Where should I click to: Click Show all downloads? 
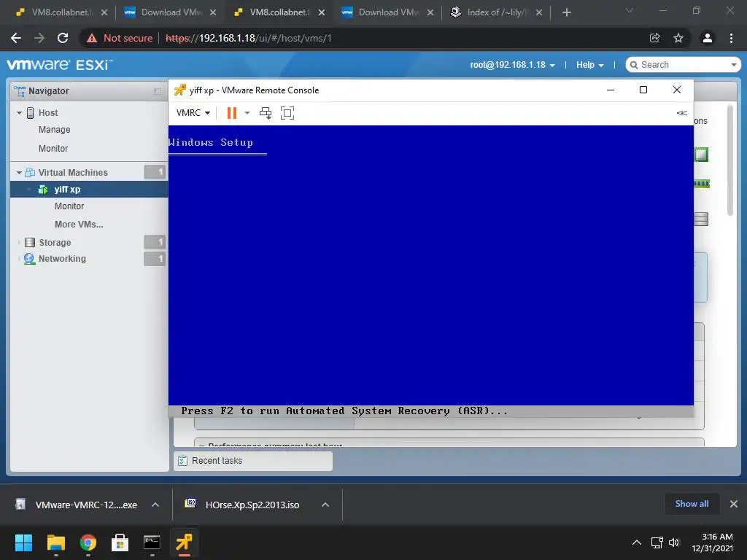pyautogui.click(x=692, y=504)
